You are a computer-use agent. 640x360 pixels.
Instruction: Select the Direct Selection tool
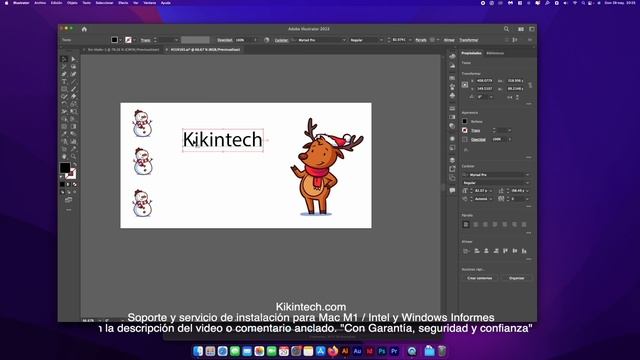(73, 59)
